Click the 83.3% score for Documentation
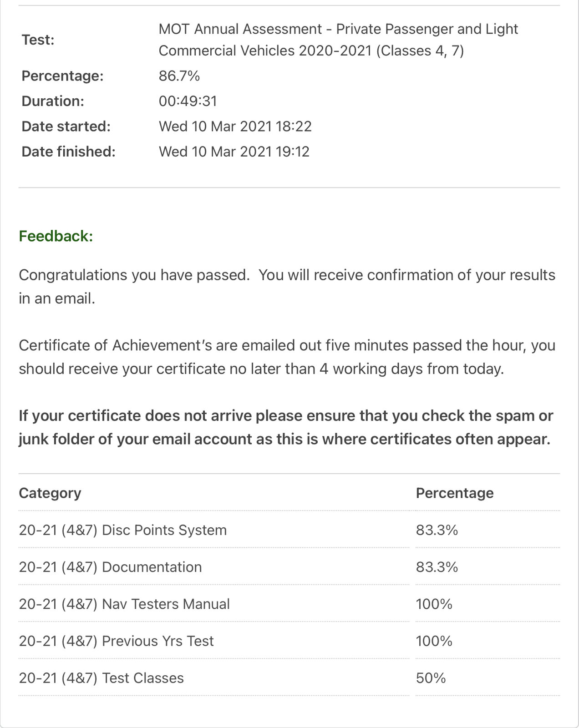This screenshot has width=579, height=728. coord(437,567)
